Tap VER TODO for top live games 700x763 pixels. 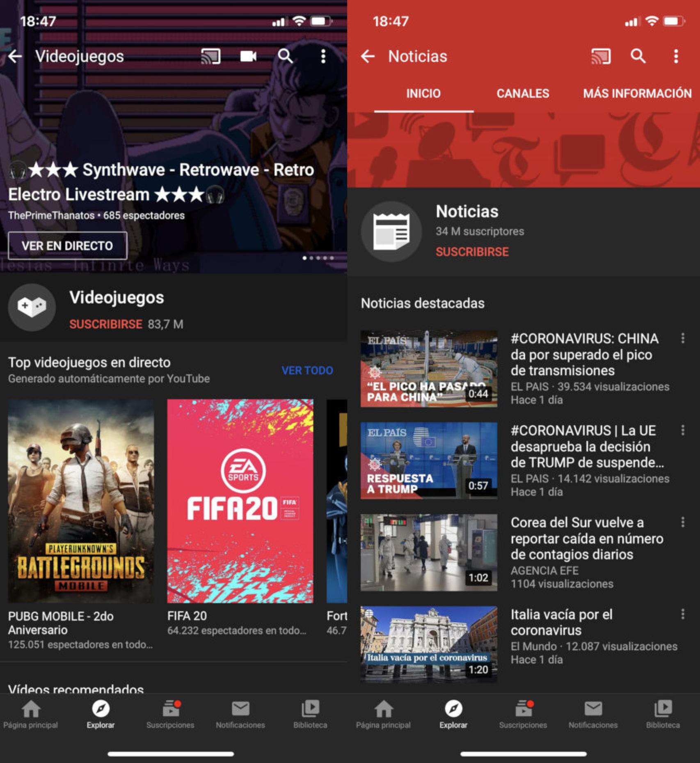(x=307, y=371)
